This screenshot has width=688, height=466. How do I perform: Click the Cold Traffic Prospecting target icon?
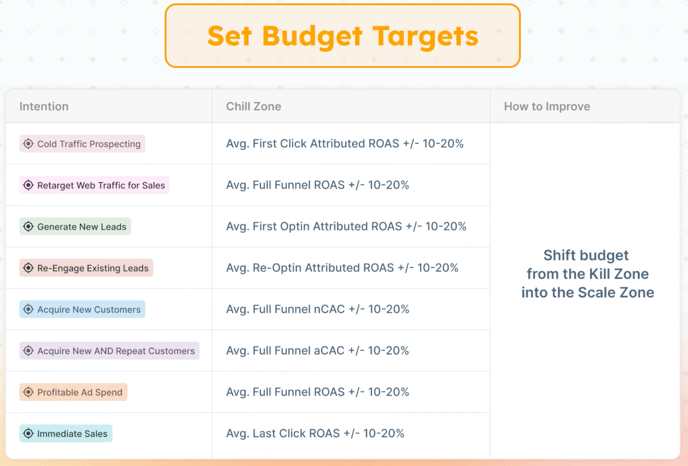click(x=28, y=144)
